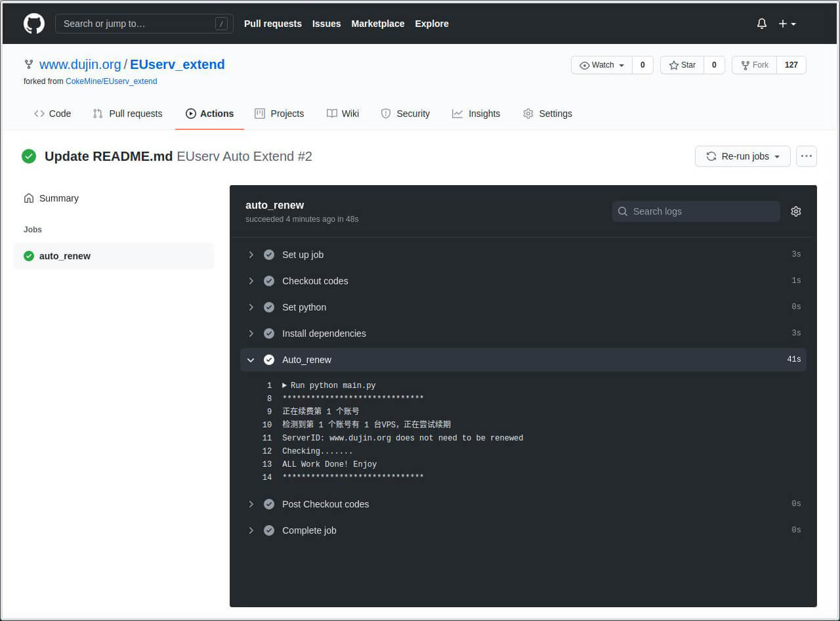The height and width of the screenshot is (621, 840).
Task: Click the star icon to star the repo
Action: tap(673, 64)
